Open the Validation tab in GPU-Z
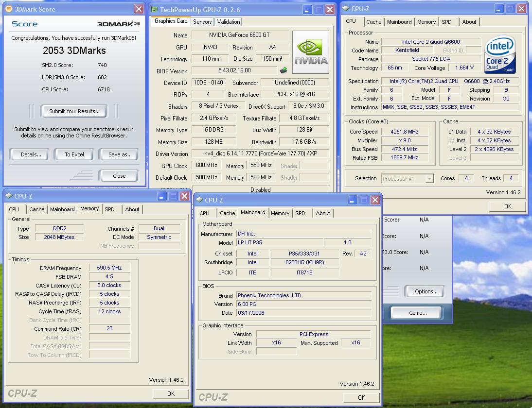 pyautogui.click(x=229, y=22)
